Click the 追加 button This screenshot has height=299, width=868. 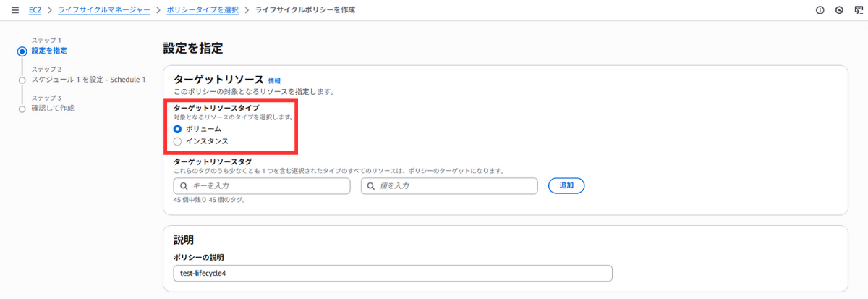[x=566, y=186]
